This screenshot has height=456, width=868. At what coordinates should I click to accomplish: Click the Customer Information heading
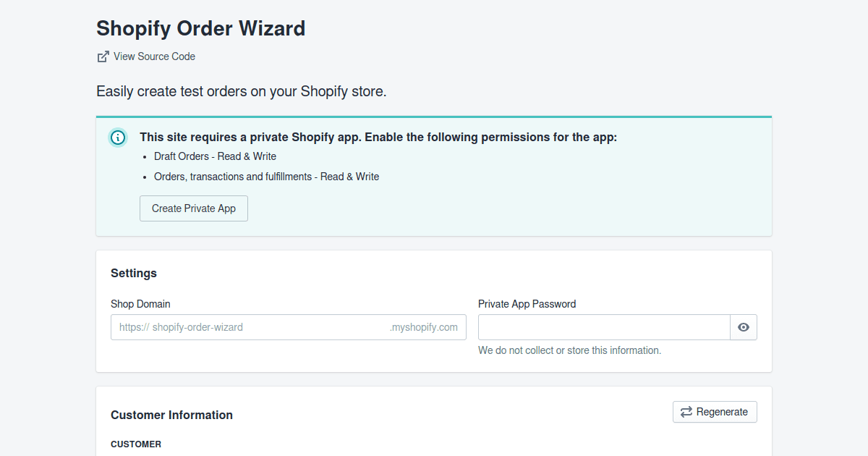[x=171, y=415]
